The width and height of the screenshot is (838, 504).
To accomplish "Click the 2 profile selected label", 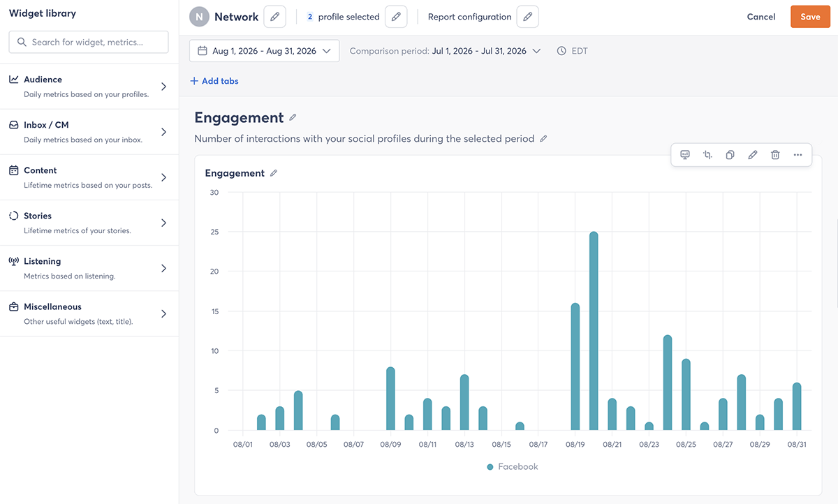I will [343, 17].
